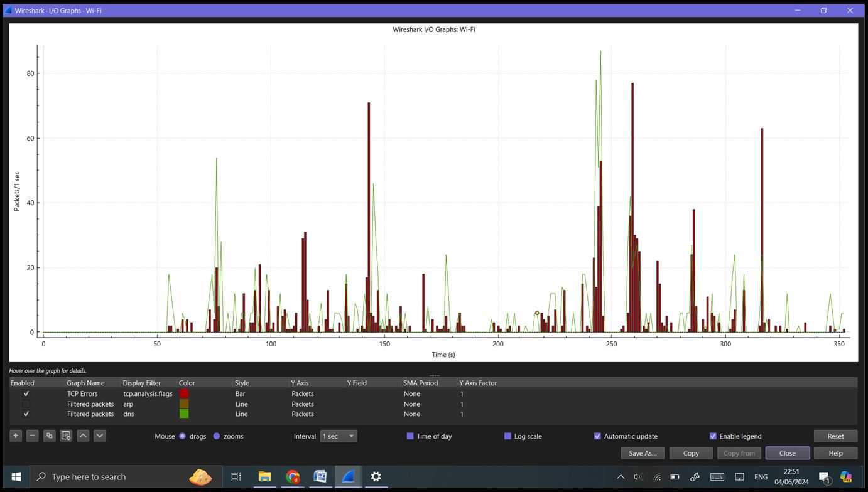Disable the TCP Errors graph checkbox

[26, 393]
